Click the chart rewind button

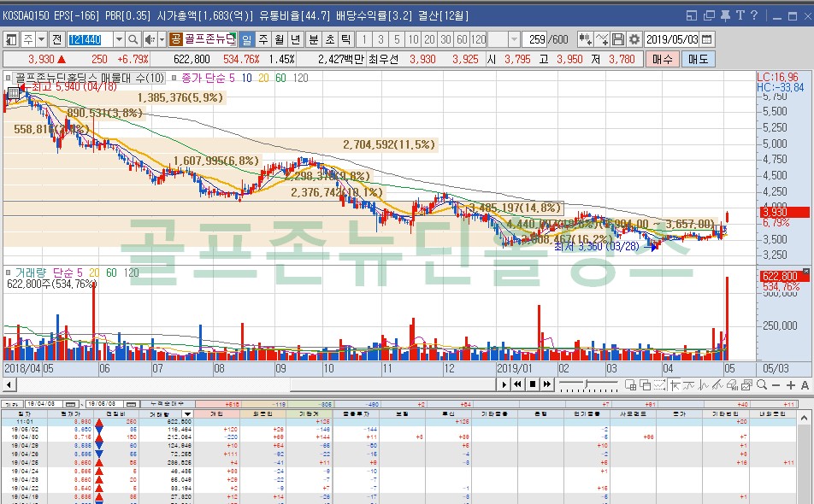click(517, 384)
